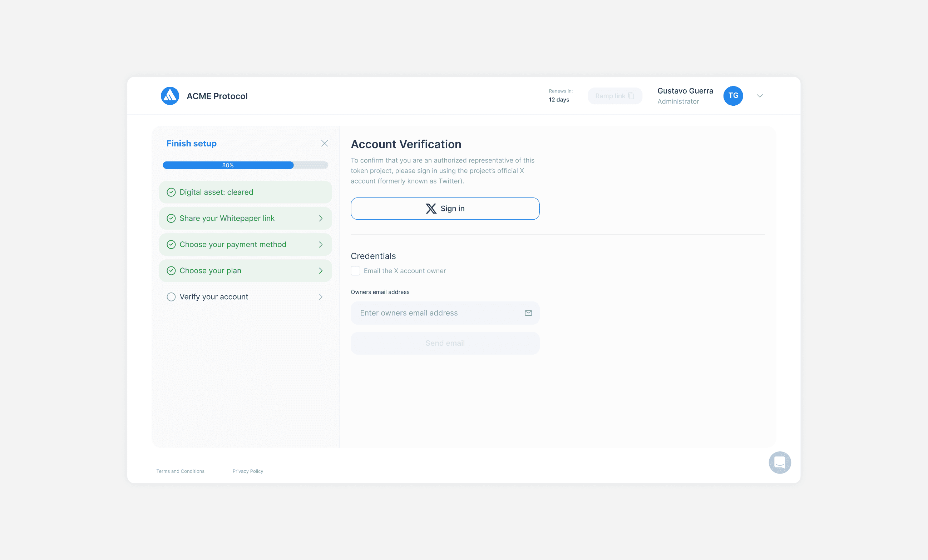Open the Terms and Conditions link

click(x=181, y=471)
